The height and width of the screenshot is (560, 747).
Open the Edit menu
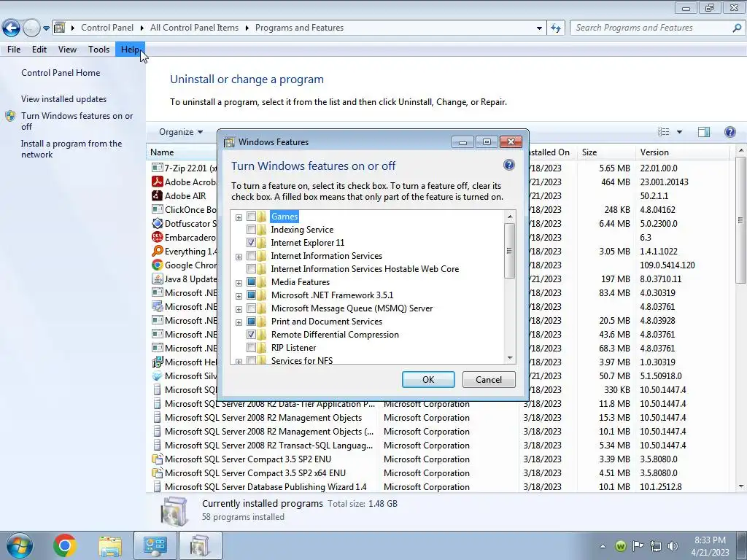coord(39,49)
